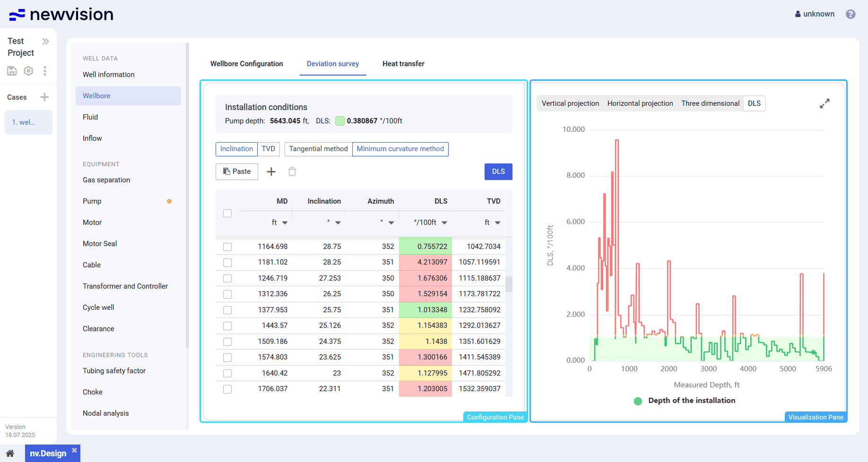The height and width of the screenshot is (462, 868).
Task: Switch to Vertical projection view
Action: tap(570, 103)
